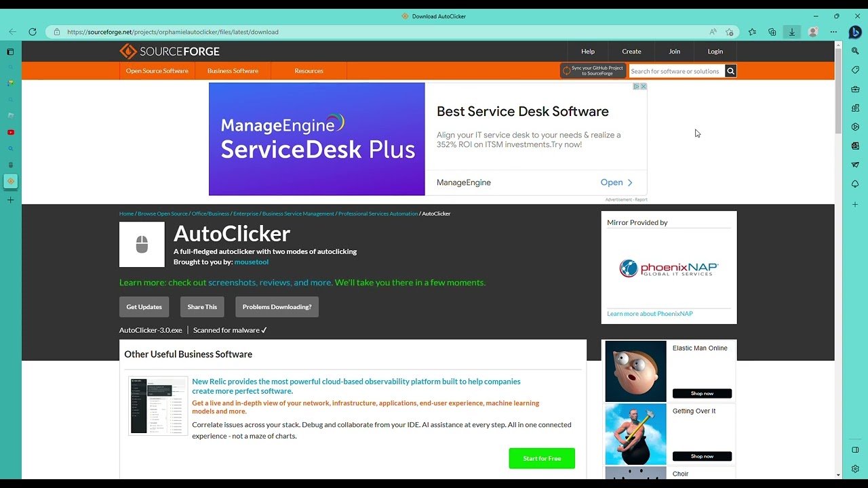The image size is (868, 488).
Task: Click the Get Updates button
Action: pos(144,307)
